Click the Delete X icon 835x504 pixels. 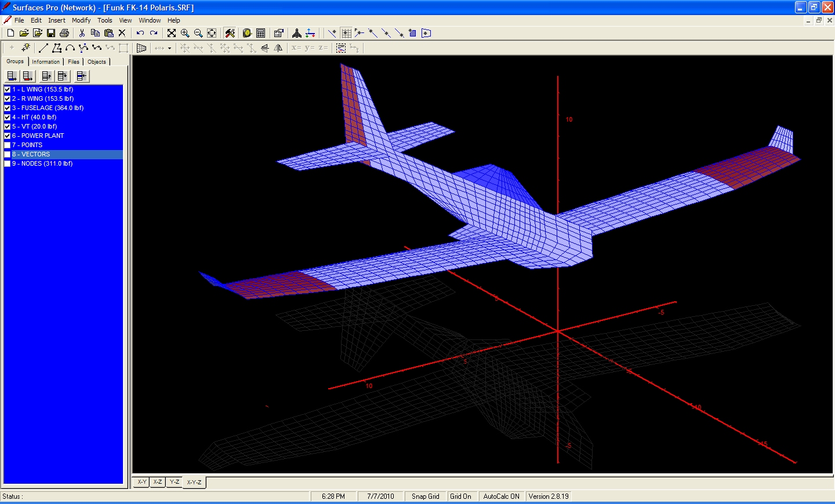tap(122, 33)
